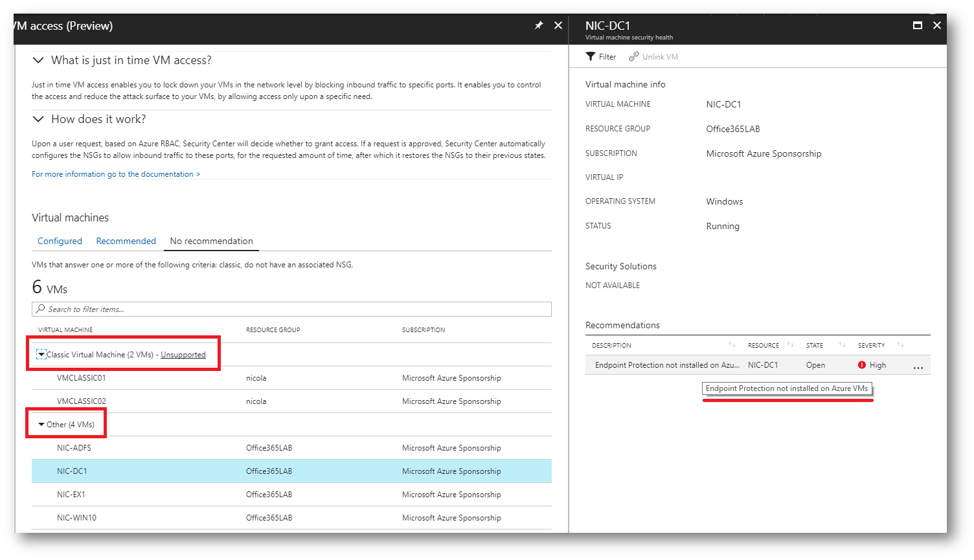Click nicola resource group for VMCLASSIC01
Screen dimensions: 974x560
pyautogui.click(x=256, y=378)
